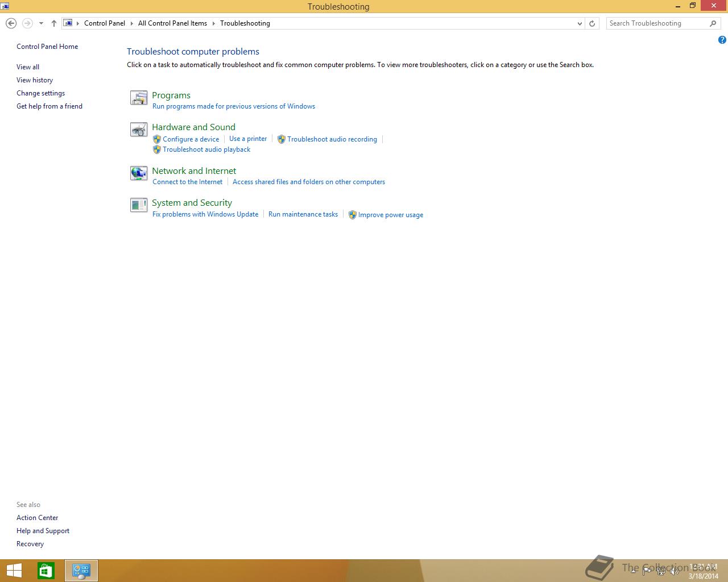The height and width of the screenshot is (582, 728).
Task: Click the System and Security category icon
Action: (139, 205)
